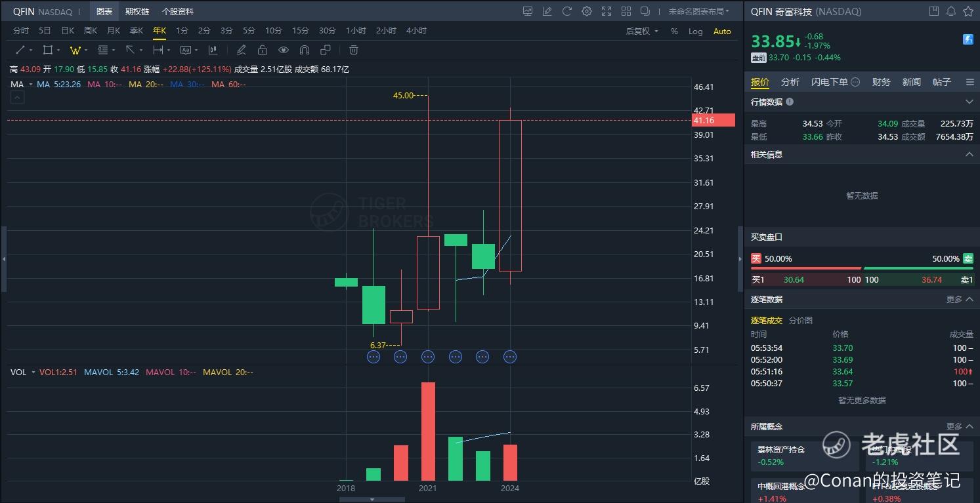Click the edit chart icon in top bar
Image resolution: width=980 pixels, height=503 pixels.
click(547, 11)
